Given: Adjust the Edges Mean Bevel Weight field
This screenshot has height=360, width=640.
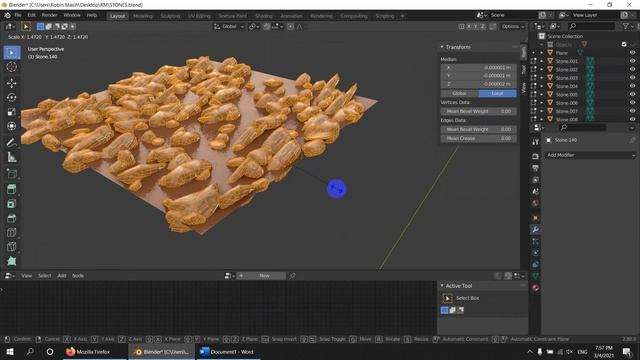Looking at the screenshot, I should (478, 129).
